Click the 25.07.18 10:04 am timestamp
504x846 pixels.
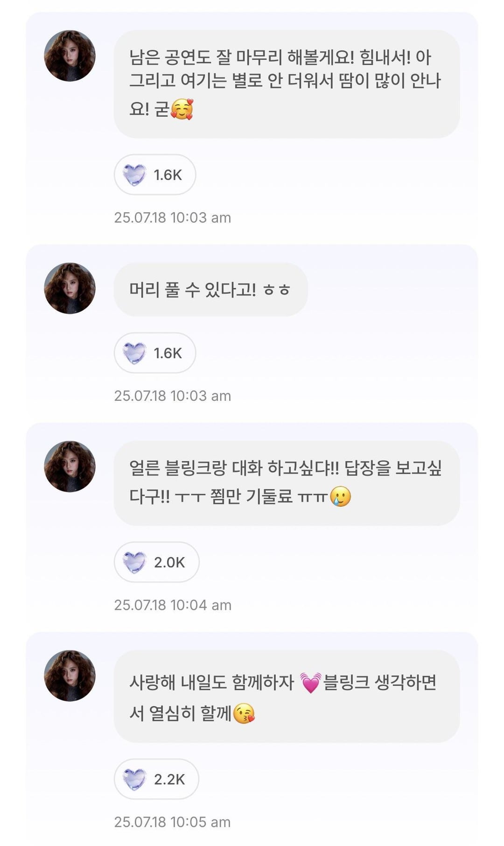click(x=173, y=605)
